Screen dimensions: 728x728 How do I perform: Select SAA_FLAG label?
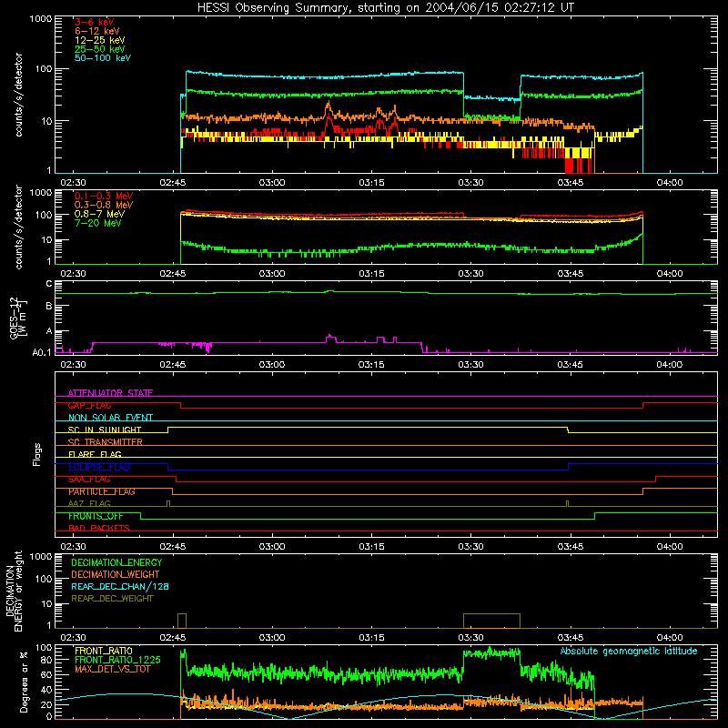pos(89,480)
